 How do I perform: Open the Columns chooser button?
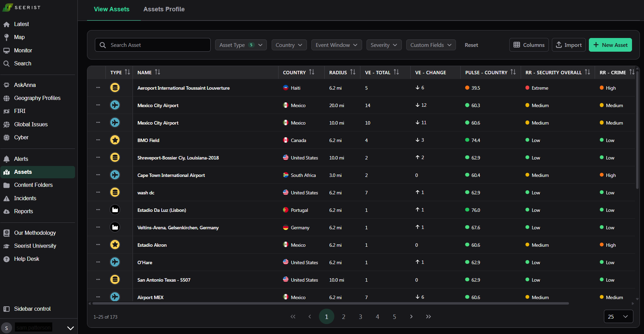[x=529, y=45]
